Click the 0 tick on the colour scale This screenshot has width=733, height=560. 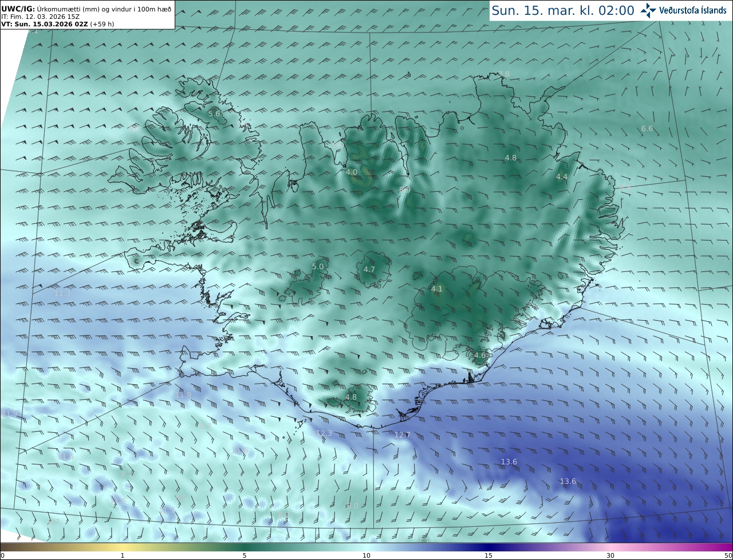point(2,555)
